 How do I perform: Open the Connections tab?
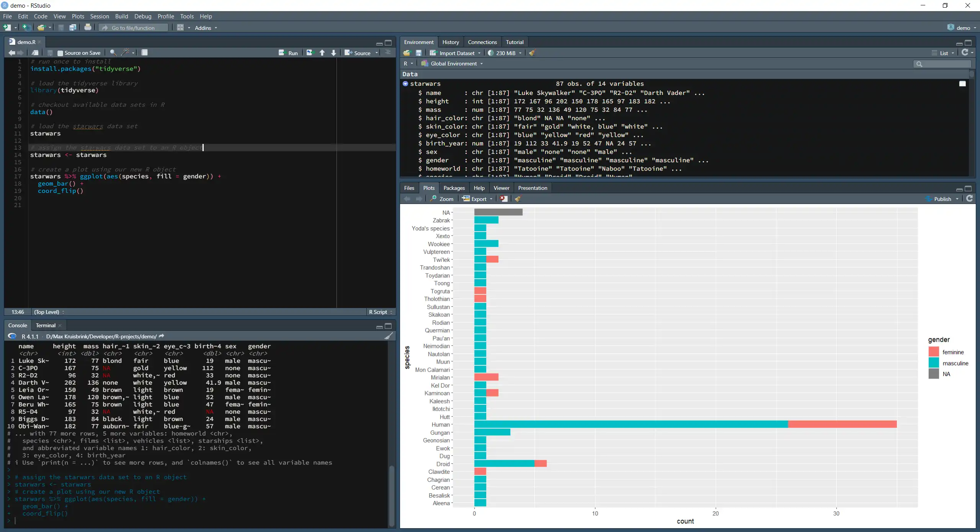click(482, 42)
